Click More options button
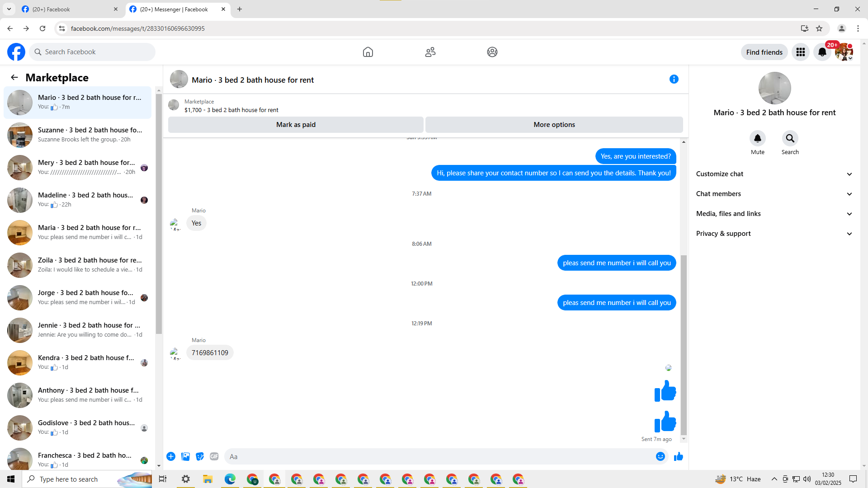 point(554,125)
